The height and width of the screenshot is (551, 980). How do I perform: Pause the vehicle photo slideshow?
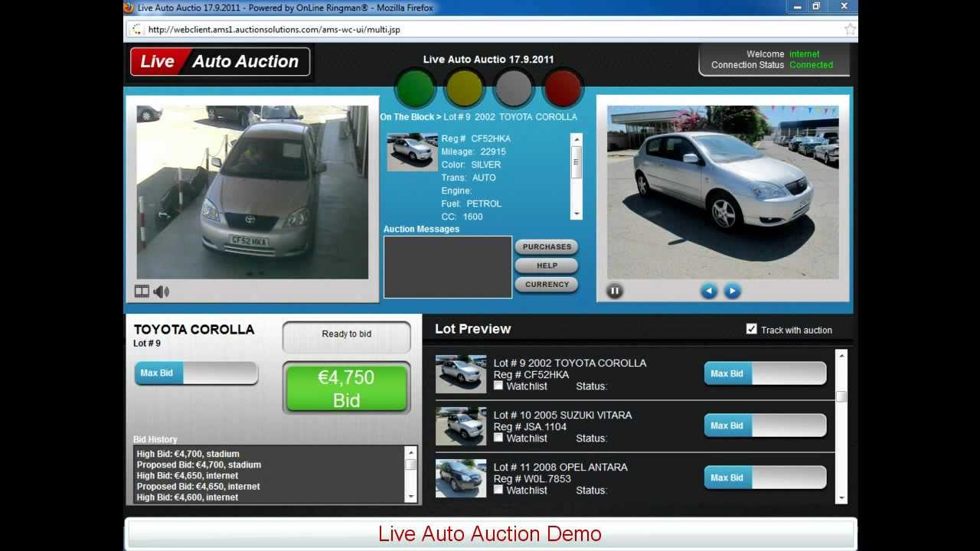point(615,291)
